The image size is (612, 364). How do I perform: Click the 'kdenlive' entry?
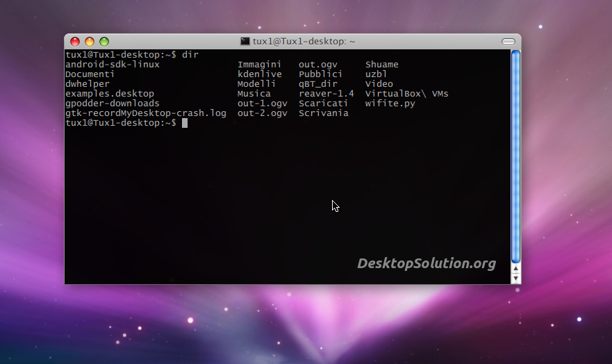260,74
